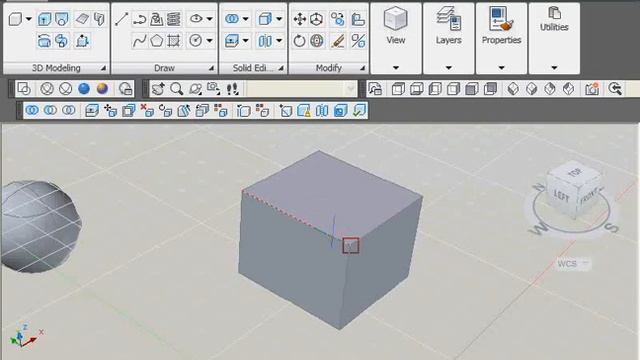Image resolution: width=640 pixels, height=360 pixels.
Task: Open the Utilities panel button
Action: pyautogui.click(x=554, y=38)
